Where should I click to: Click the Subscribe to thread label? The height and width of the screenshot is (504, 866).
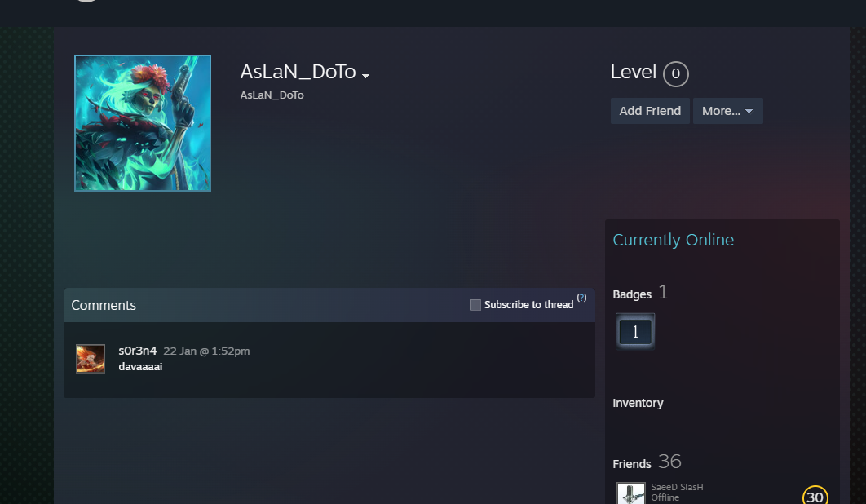point(528,305)
